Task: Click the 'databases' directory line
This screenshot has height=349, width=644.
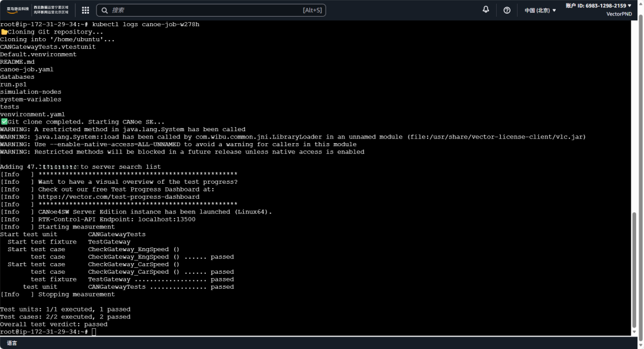Action: [17, 77]
